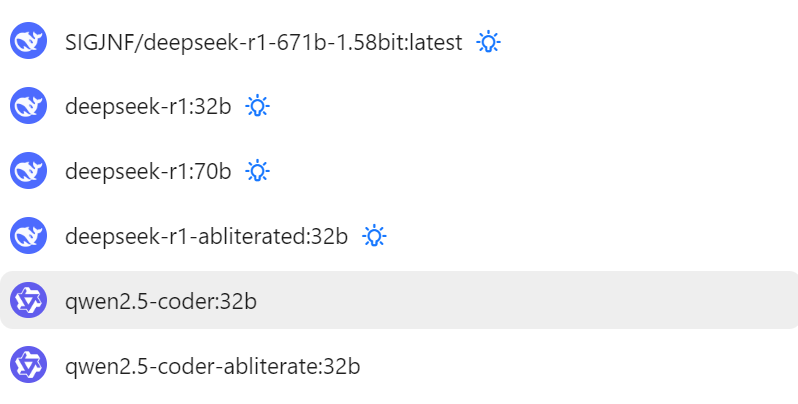Click the DeepSeek logo beside deepseek-r1-abliterated:32b
Viewport: 798px width, 404px height.
point(28,236)
